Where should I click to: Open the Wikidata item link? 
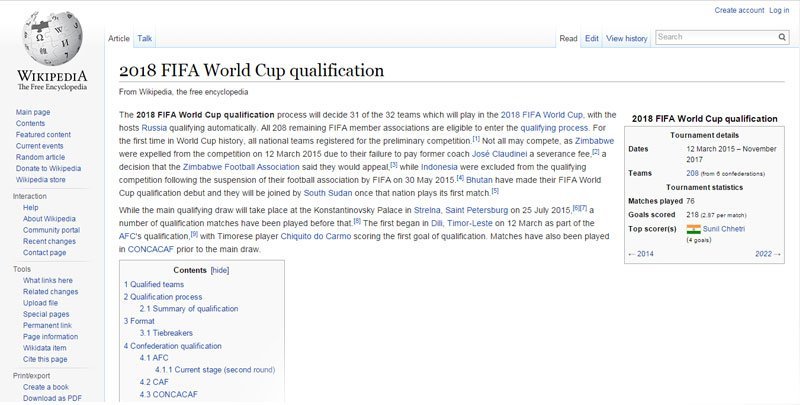[x=44, y=348]
